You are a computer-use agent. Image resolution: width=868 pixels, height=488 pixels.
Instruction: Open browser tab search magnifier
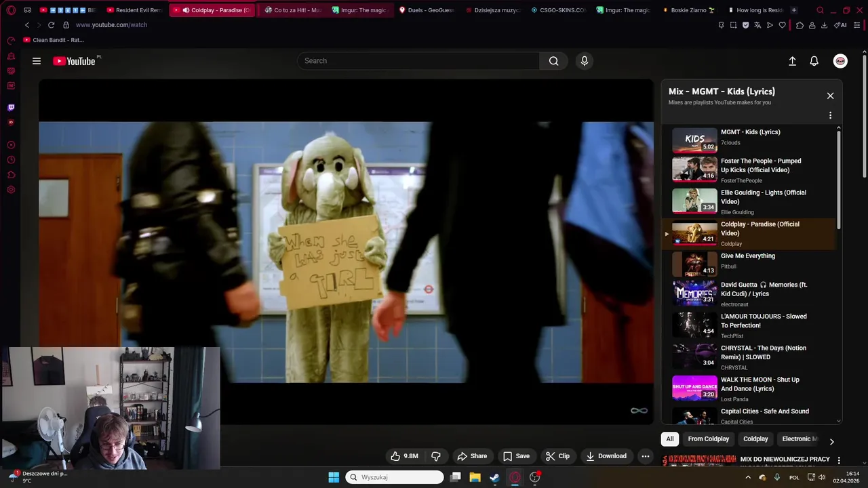(x=820, y=10)
